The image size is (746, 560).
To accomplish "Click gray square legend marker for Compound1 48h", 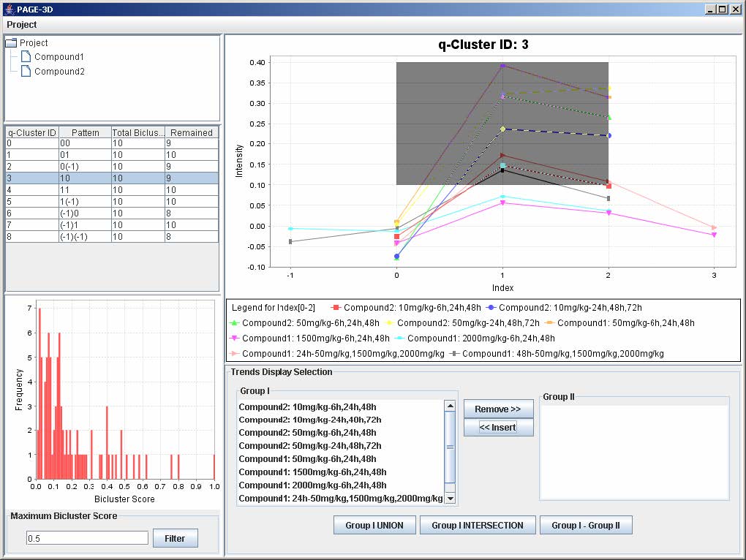I will coord(455,354).
